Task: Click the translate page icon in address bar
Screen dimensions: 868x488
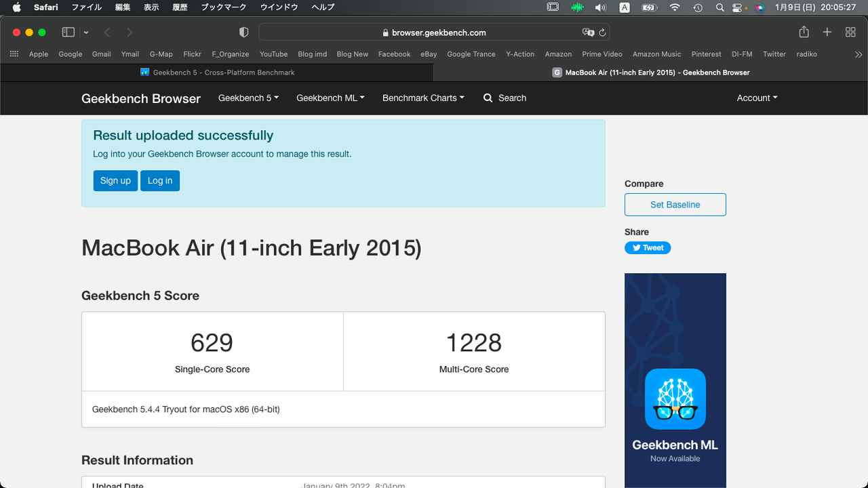Action: tap(588, 32)
